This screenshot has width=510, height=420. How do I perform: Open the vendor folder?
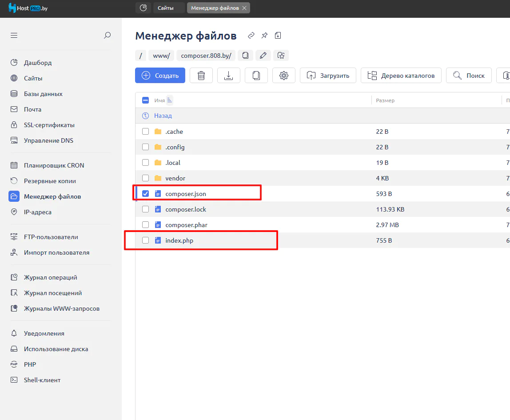(x=175, y=178)
